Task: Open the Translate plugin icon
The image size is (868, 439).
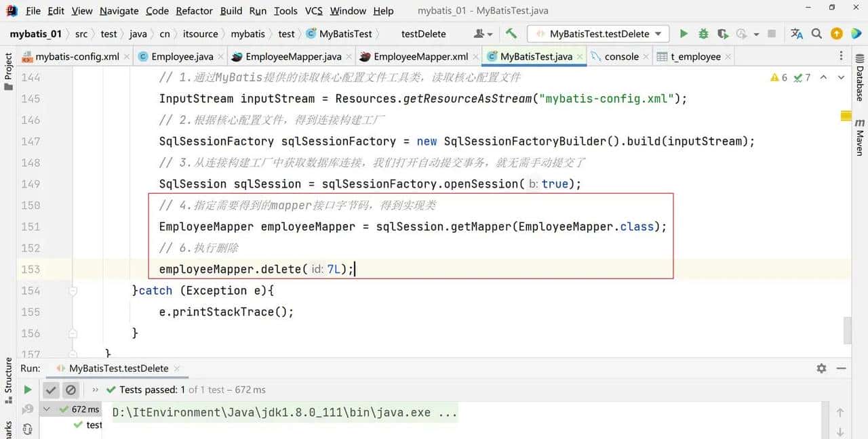Action: tap(797, 34)
